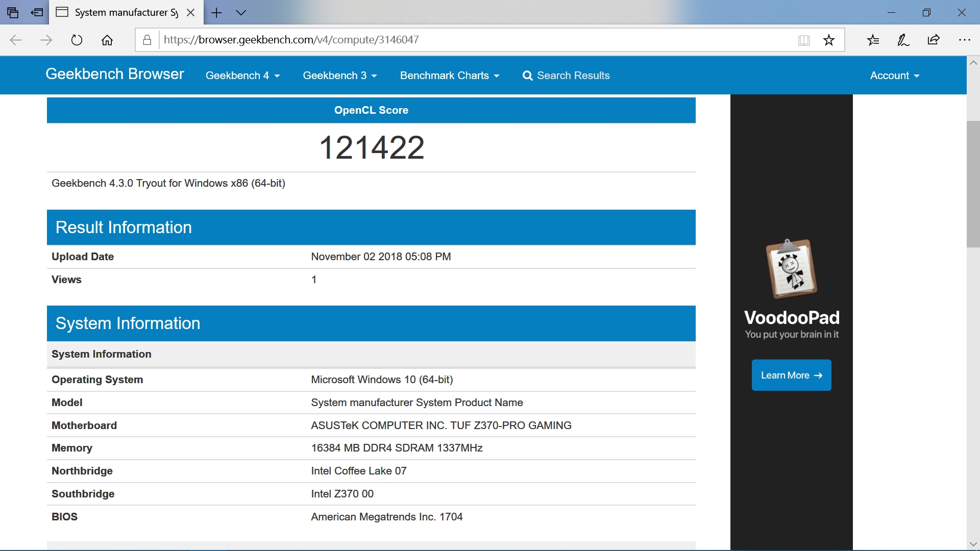Click the Motherboard label
This screenshot has height=551, width=980.
84,425
